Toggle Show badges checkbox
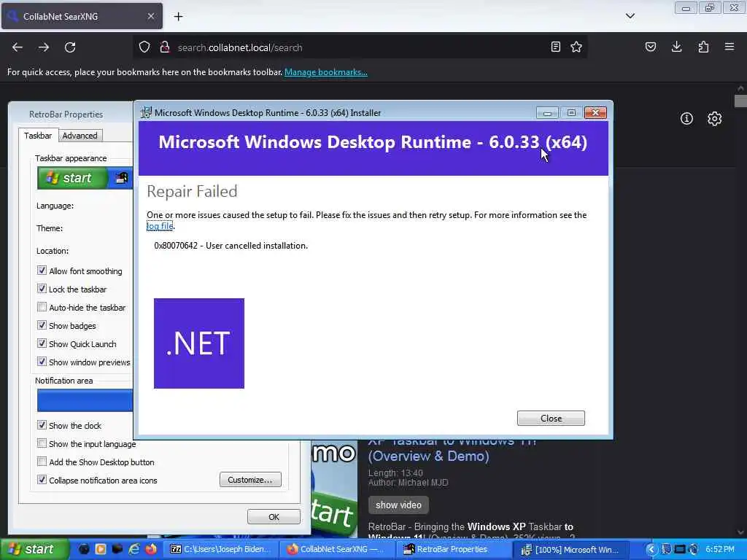This screenshot has height=560, width=747. click(42, 325)
